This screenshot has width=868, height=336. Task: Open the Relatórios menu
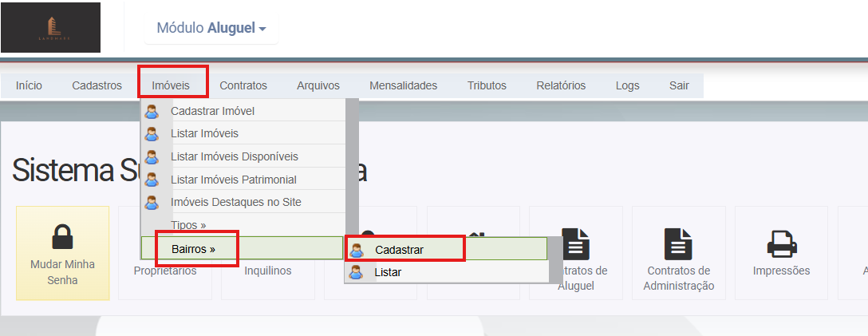(561, 85)
